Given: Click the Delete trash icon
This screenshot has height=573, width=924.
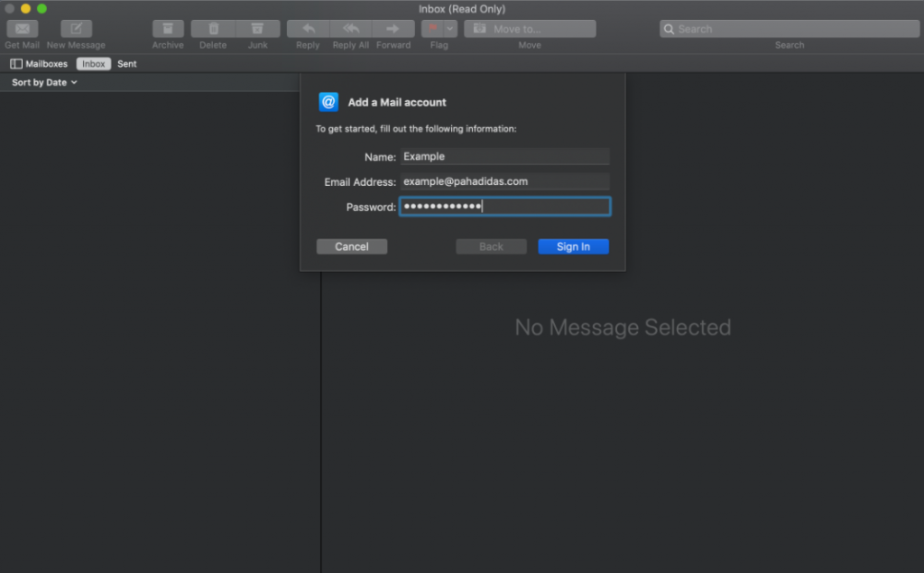Looking at the screenshot, I should tap(213, 29).
